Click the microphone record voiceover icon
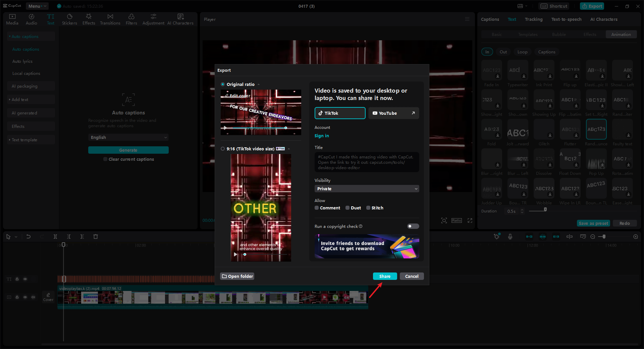 (x=510, y=237)
